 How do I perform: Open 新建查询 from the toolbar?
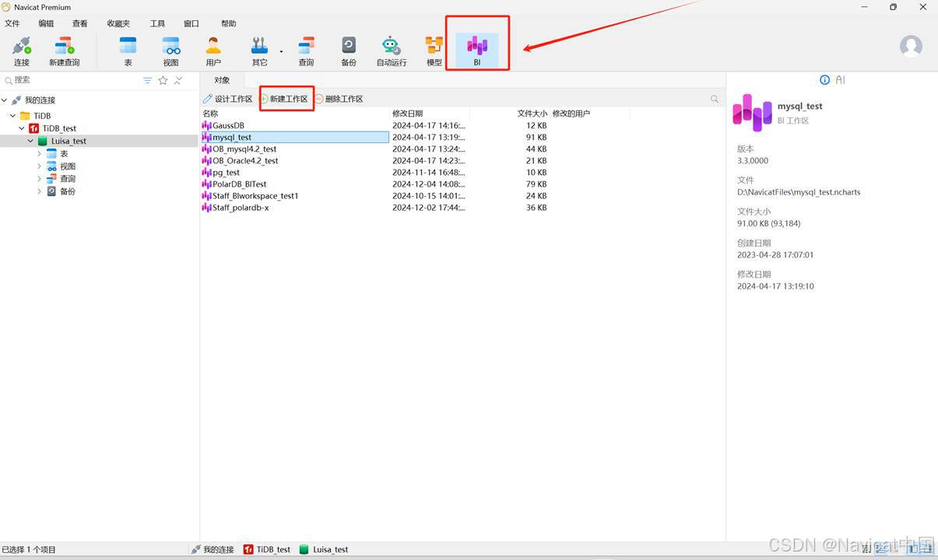click(65, 51)
